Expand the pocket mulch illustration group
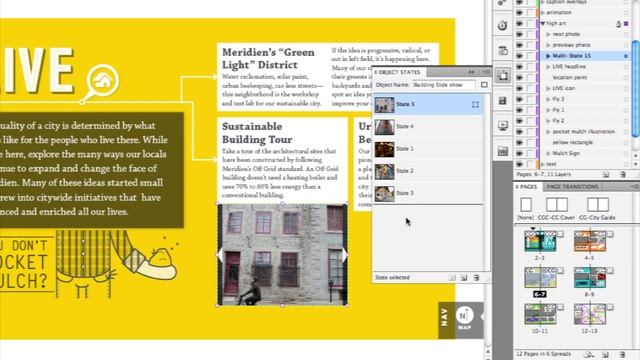This screenshot has height=360, width=640. [548, 132]
